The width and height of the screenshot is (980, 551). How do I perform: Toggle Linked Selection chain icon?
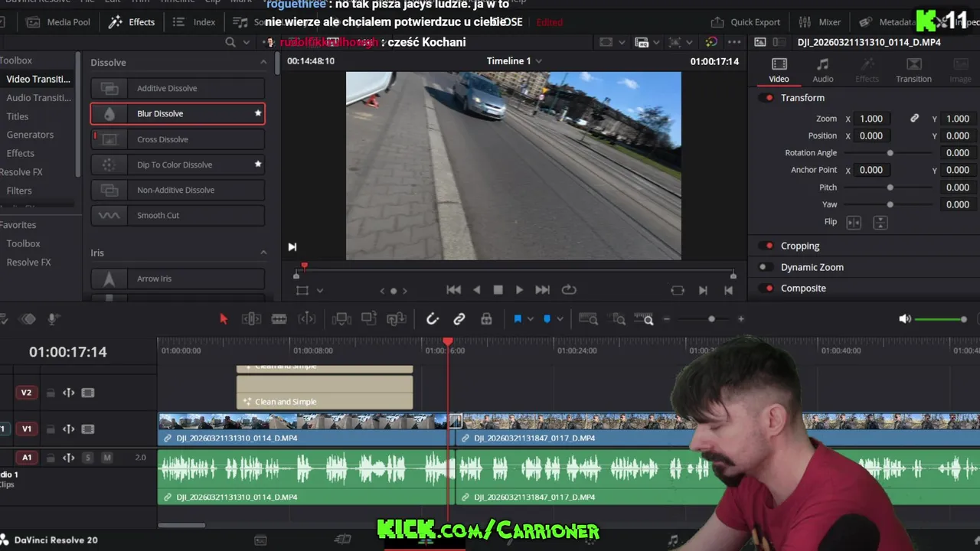(x=459, y=319)
